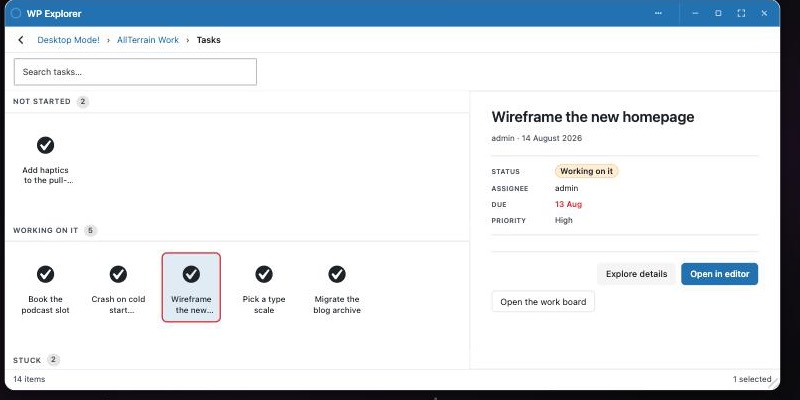This screenshot has width=800, height=400.
Task: Click the 'Wireframe the new homepage' title
Action: pos(593,117)
